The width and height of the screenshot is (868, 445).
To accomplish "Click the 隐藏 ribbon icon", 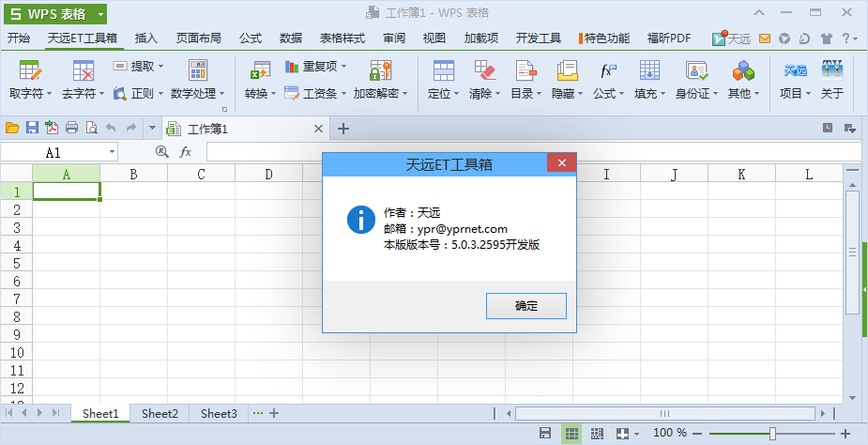I will coord(568,70).
